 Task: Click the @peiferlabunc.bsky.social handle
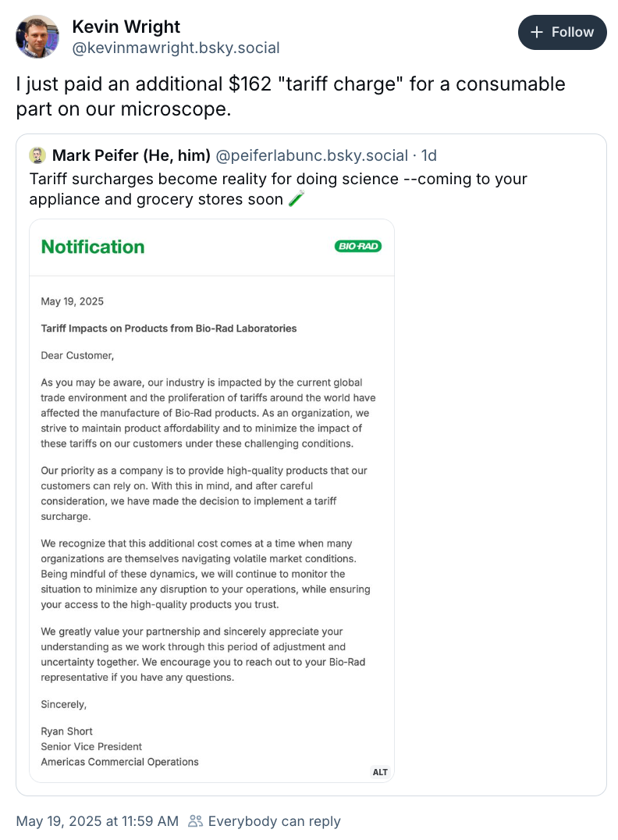pos(311,155)
